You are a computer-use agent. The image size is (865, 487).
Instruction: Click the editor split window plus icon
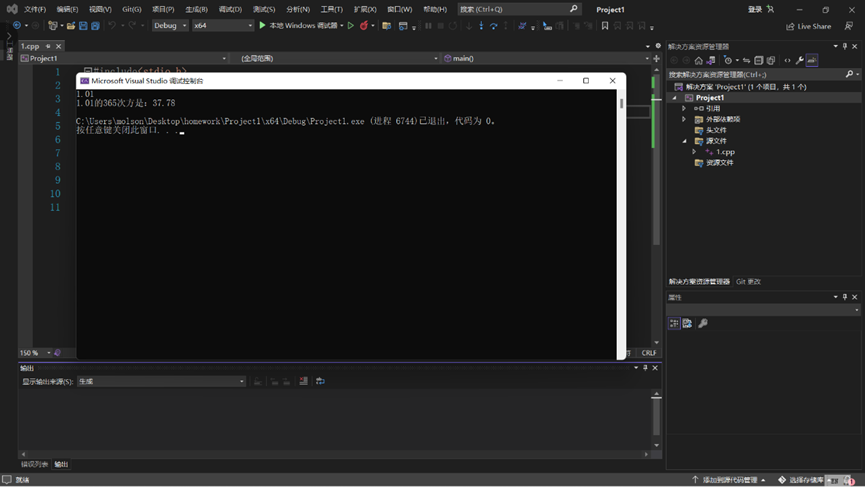click(x=656, y=58)
